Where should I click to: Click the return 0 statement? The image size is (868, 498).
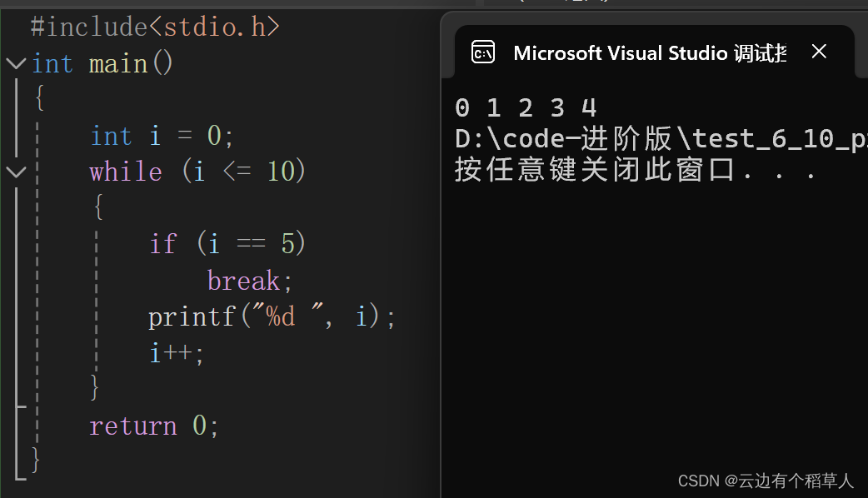click(x=154, y=426)
